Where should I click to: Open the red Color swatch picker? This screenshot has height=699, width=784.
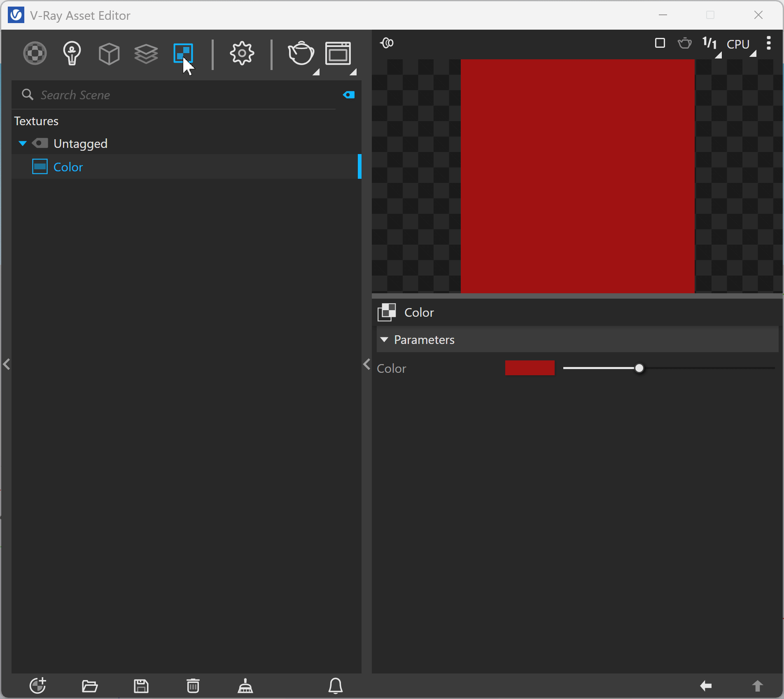tap(530, 368)
